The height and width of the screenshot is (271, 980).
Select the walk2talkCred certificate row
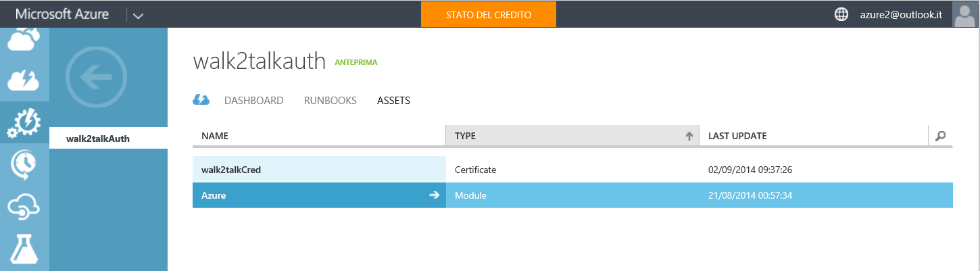(x=572, y=170)
